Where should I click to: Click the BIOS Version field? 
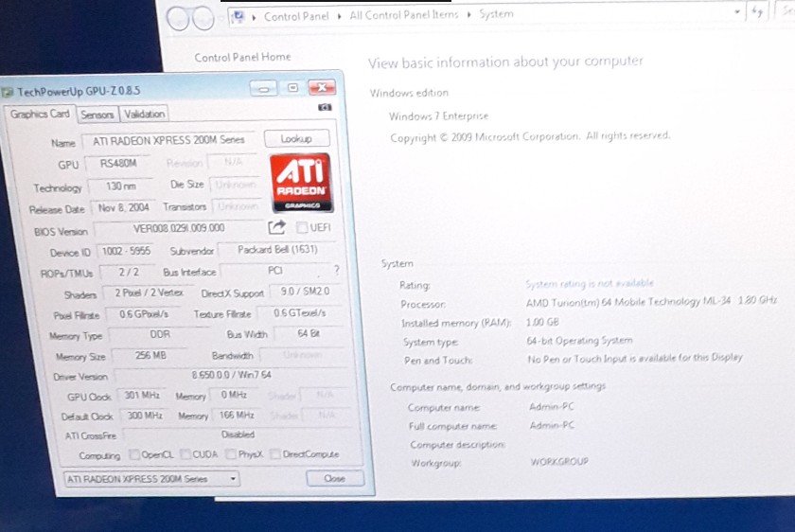(179, 228)
